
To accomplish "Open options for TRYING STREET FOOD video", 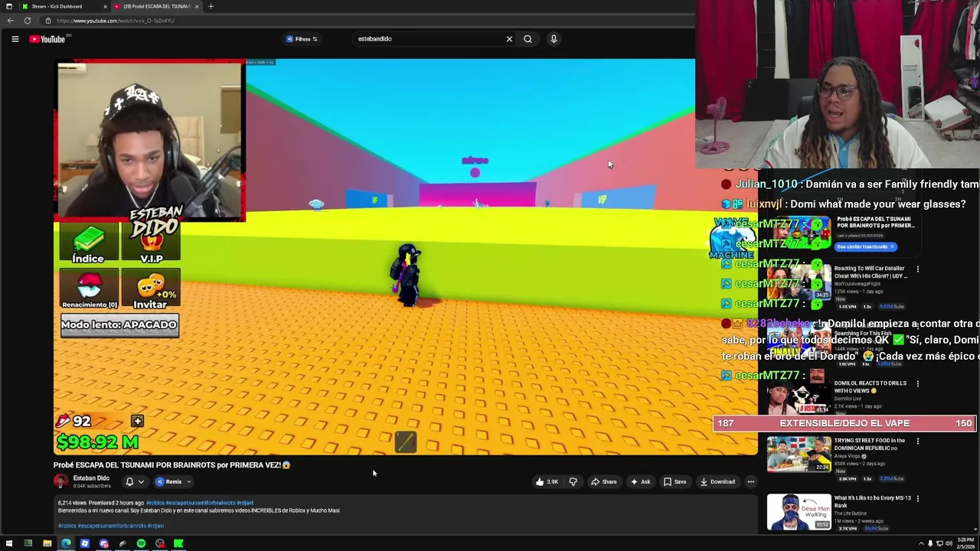I will [917, 441].
